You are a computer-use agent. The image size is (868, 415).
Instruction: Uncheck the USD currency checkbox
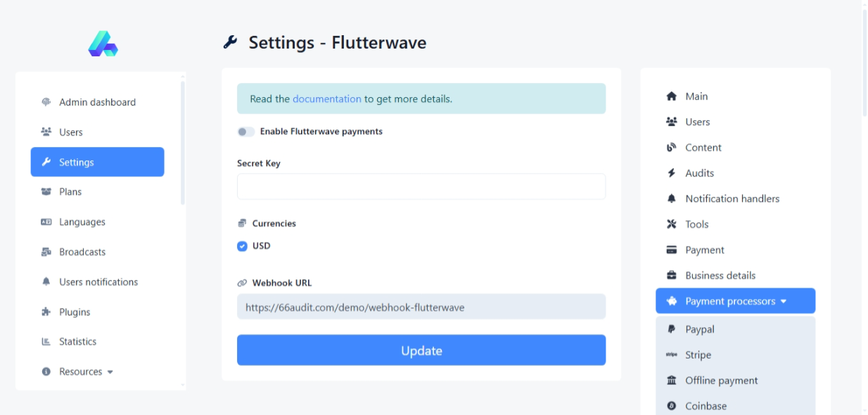242,246
